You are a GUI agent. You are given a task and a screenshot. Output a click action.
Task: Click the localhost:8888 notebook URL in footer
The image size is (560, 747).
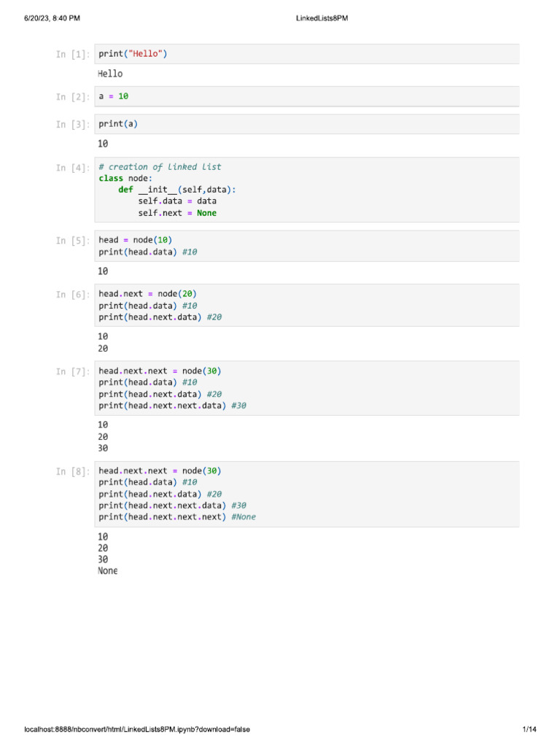(139, 729)
